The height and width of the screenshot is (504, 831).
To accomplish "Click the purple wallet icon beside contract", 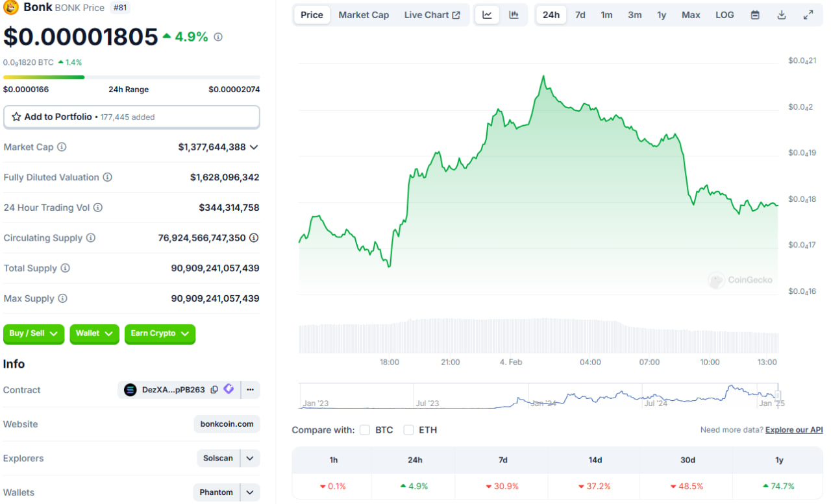I will [229, 389].
